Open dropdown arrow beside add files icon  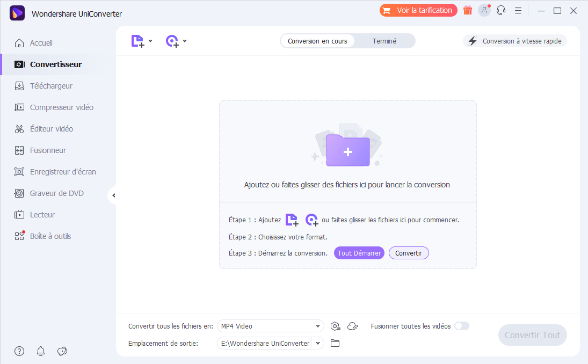click(x=150, y=41)
